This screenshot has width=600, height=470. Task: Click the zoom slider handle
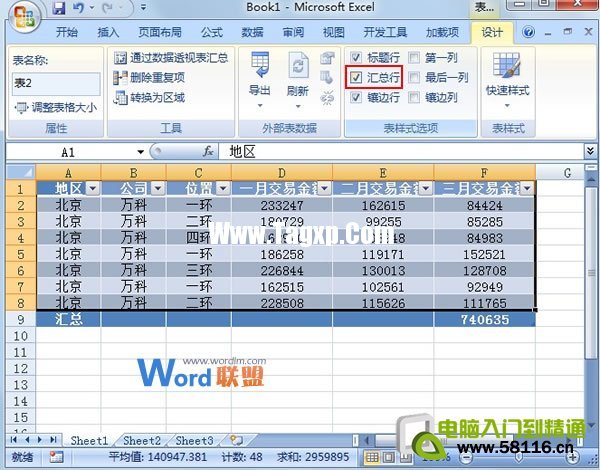coord(518,457)
